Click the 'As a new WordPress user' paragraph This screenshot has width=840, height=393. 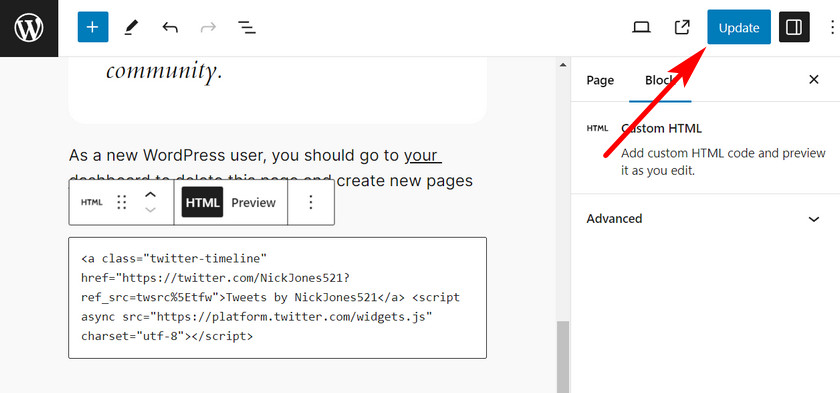click(271, 168)
